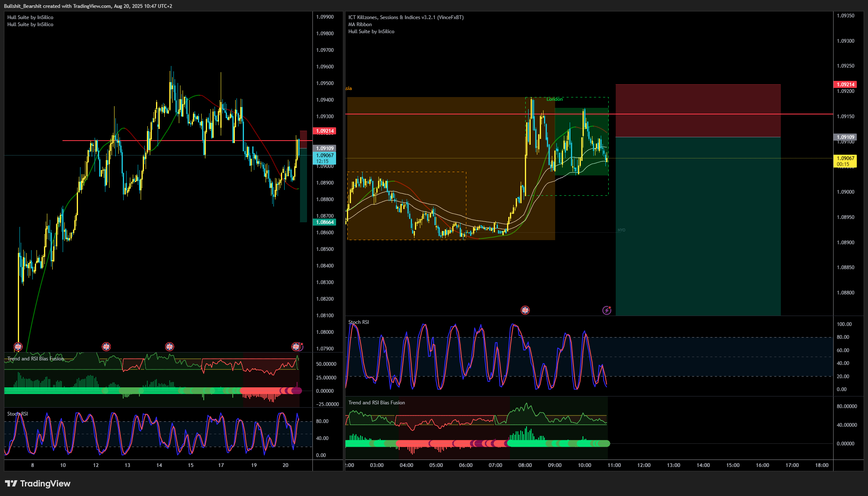This screenshot has width=868, height=496.
Task: Select the red stop-loss zone of the short position
Action: (x=698, y=111)
